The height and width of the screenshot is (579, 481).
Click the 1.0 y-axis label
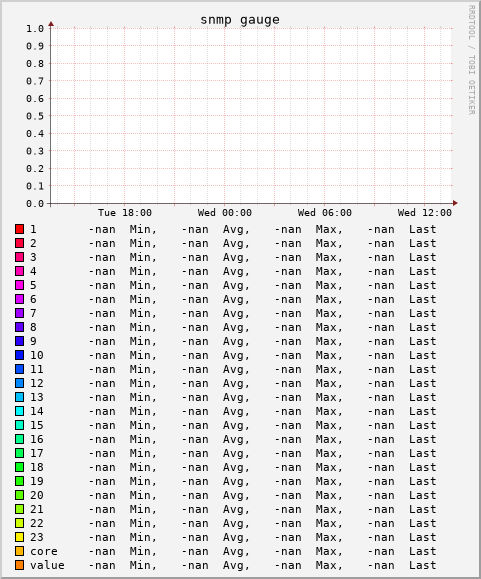35,28
